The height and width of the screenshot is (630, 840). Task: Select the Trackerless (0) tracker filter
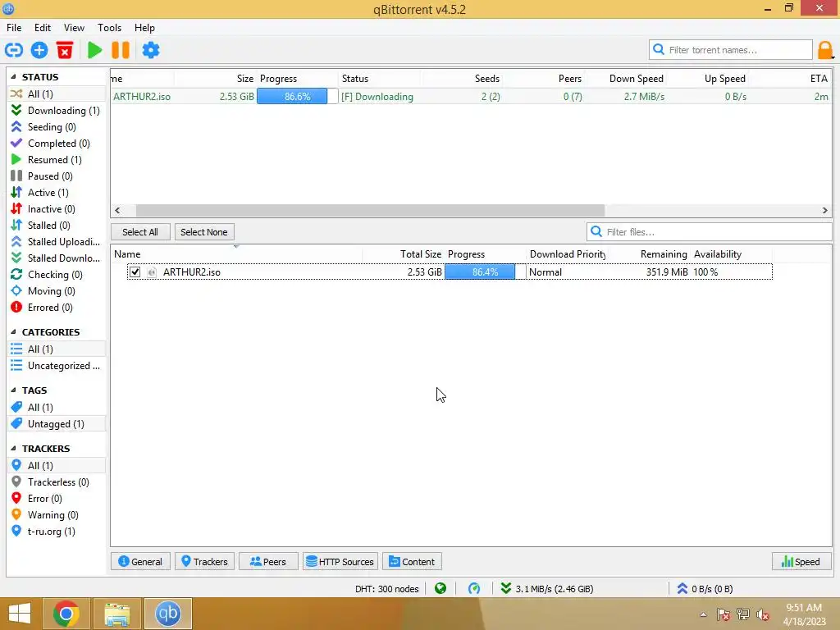click(56, 482)
